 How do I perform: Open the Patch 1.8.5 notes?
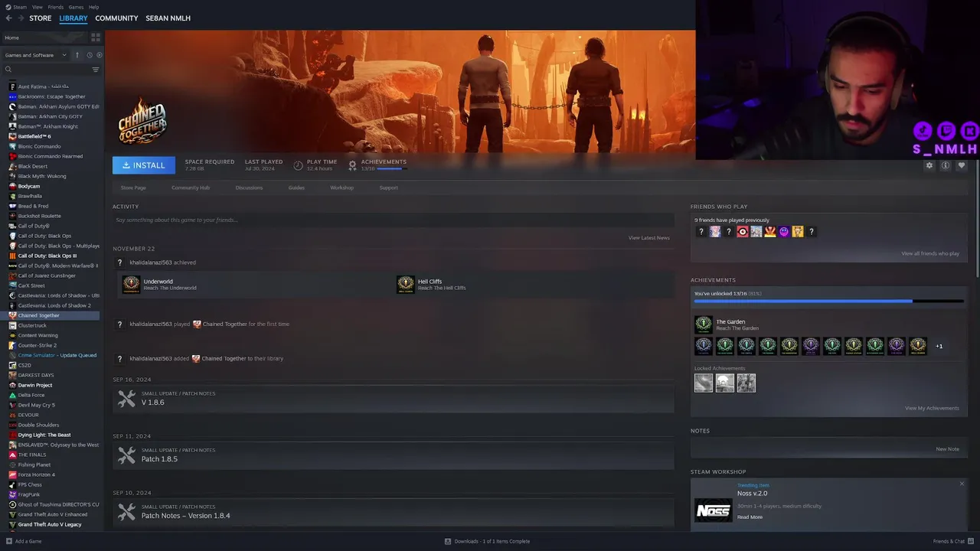click(394, 455)
